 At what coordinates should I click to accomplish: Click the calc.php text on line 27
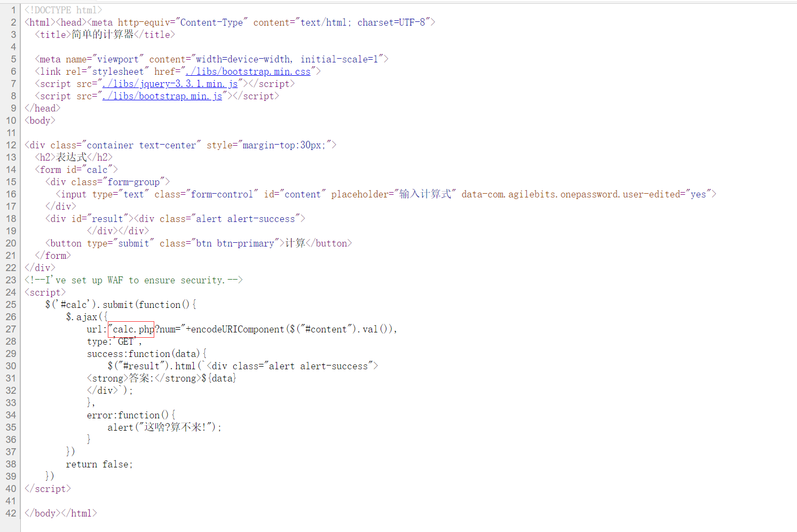[x=133, y=329]
